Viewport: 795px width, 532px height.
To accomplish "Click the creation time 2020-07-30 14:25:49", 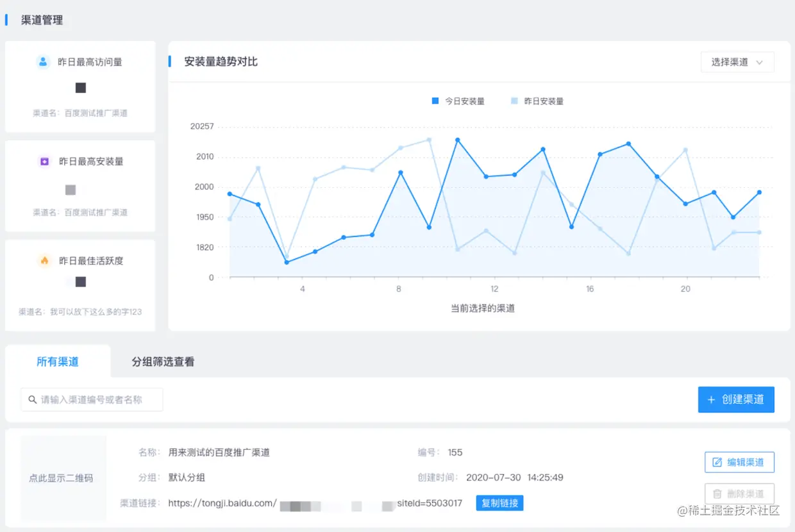I will coord(515,478).
